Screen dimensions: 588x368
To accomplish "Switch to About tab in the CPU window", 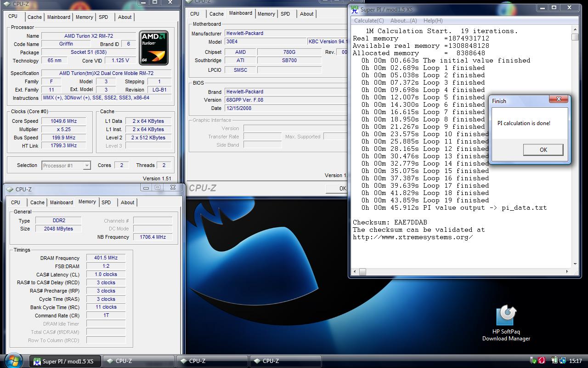I will pos(125,17).
